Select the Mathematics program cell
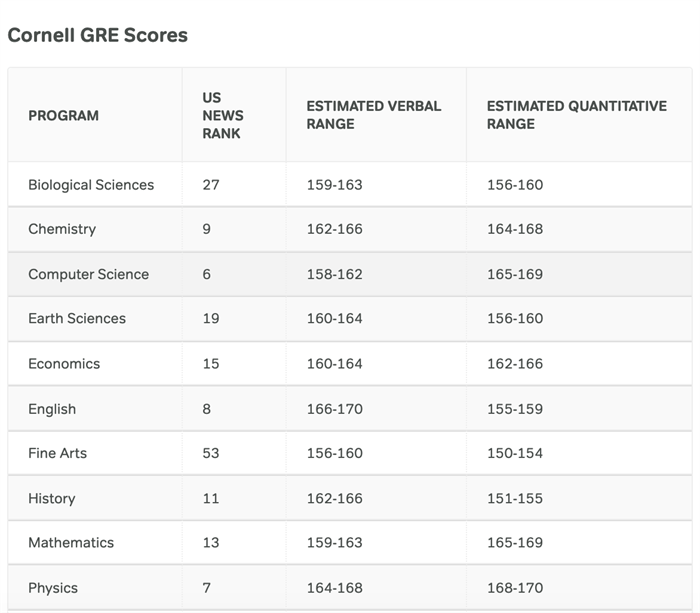 click(71, 542)
